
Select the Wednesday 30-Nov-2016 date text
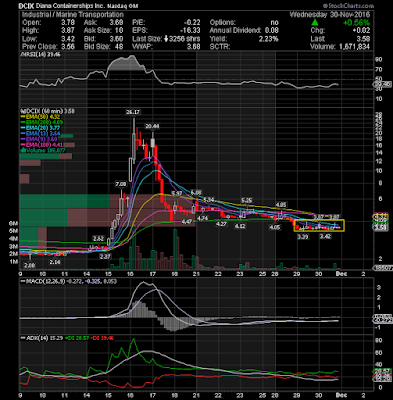(x=330, y=15)
